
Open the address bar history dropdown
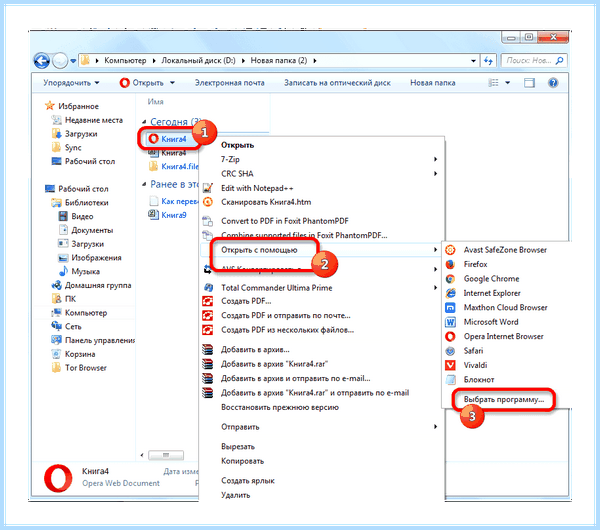point(473,61)
